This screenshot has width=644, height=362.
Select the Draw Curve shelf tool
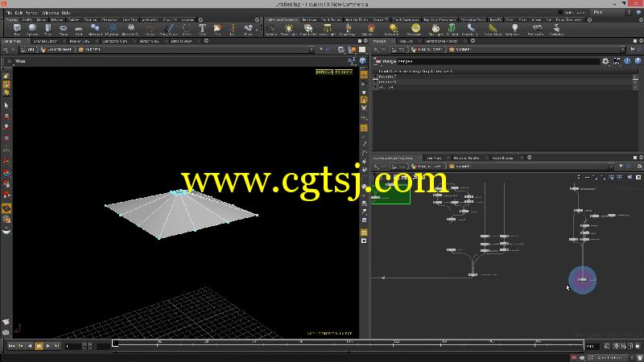click(x=168, y=29)
